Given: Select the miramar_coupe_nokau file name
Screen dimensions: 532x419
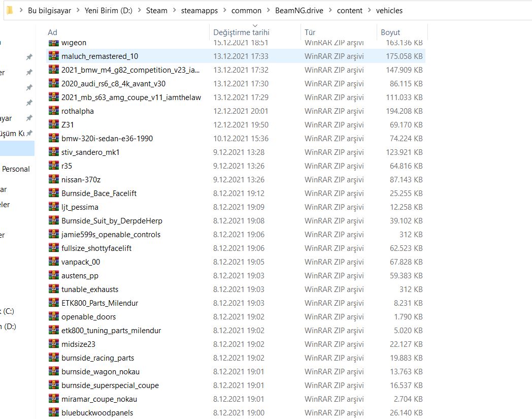Looking at the screenshot, I should point(99,399).
